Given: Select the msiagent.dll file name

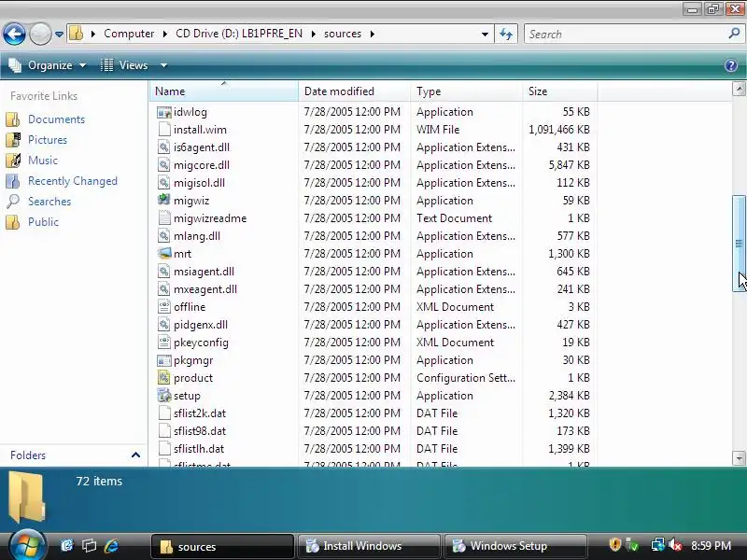Looking at the screenshot, I should tap(204, 272).
